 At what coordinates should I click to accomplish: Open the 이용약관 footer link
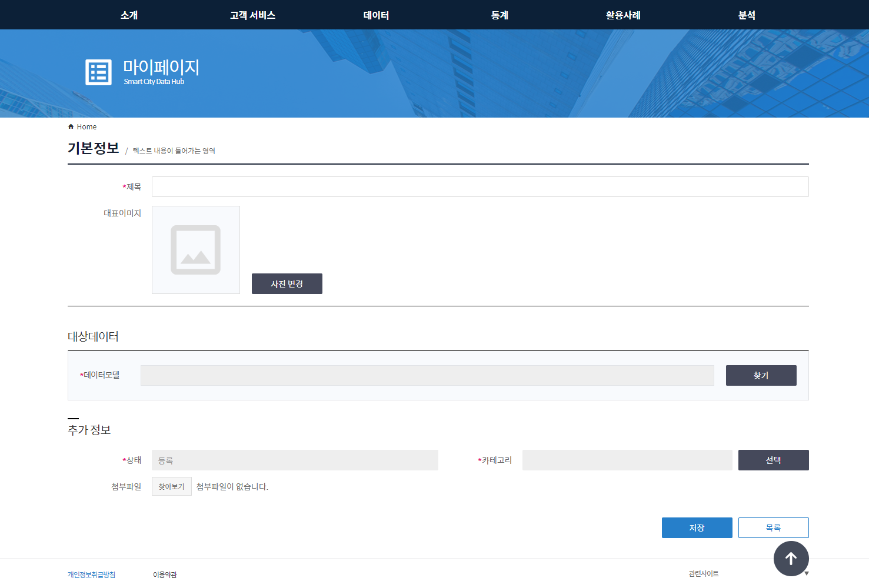pos(165,574)
